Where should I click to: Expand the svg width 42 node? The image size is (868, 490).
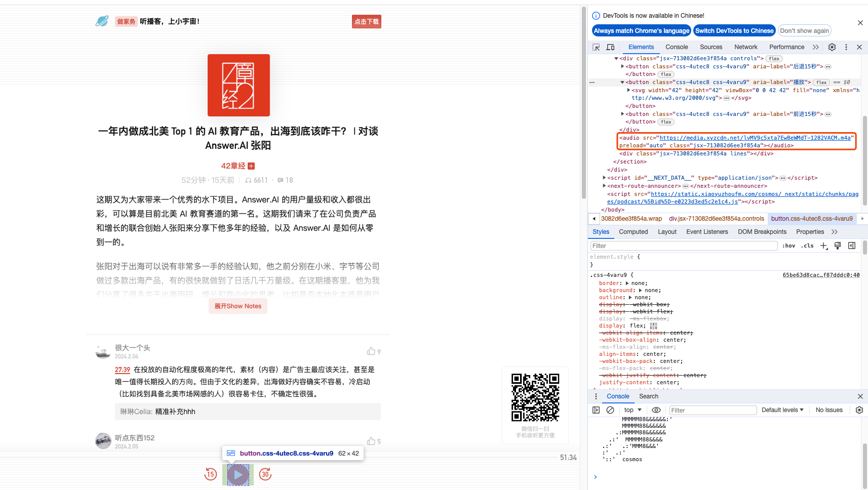pyautogui.click(x=629, y=90)
